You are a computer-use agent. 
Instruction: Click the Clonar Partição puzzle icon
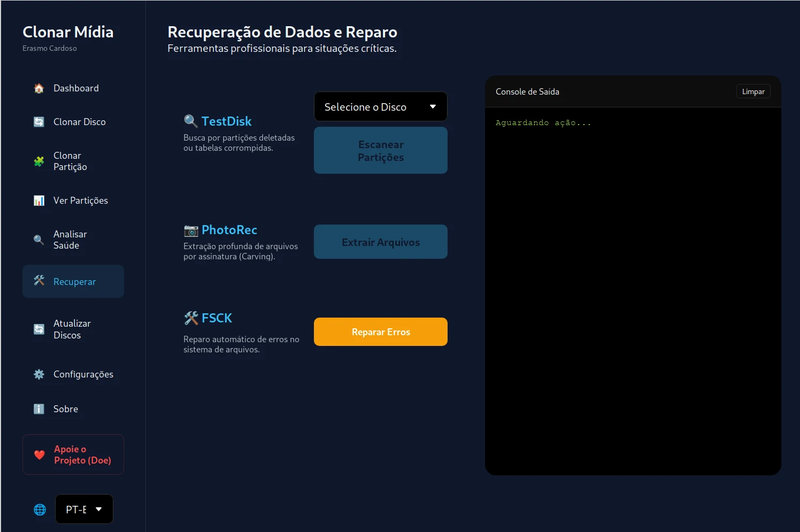[39, 161]
